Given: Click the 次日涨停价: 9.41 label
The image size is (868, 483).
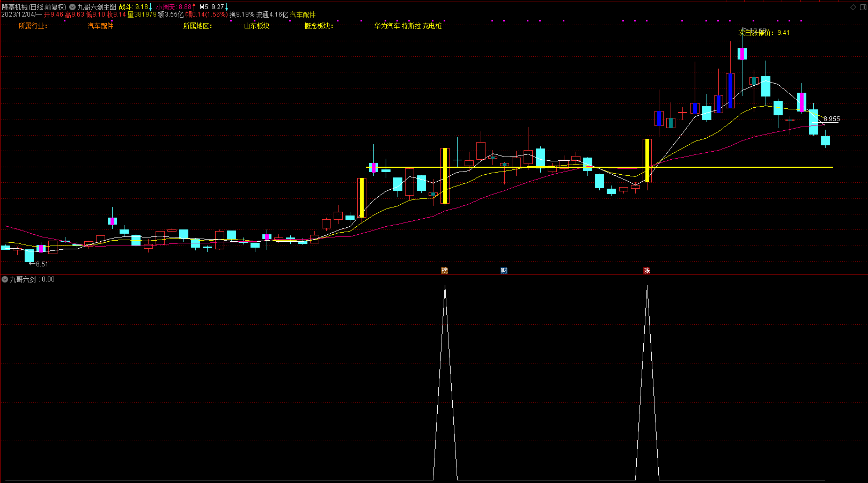Looking at the screenshot, I should point(764,33).
